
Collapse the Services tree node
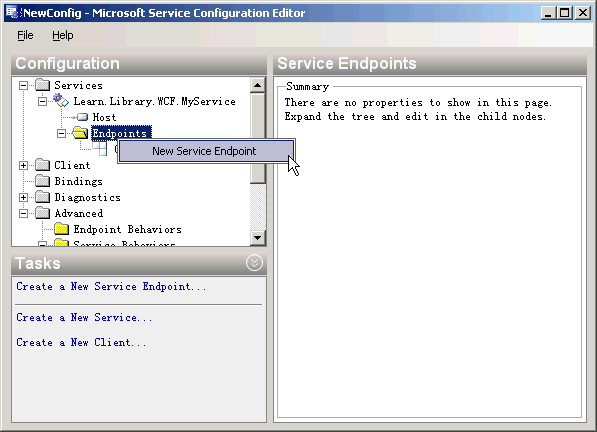click(x=23, y=85)
